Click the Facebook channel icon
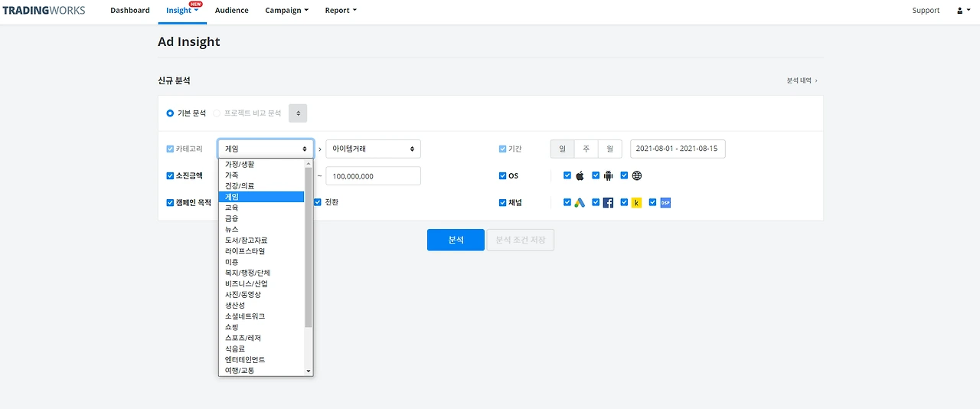This screenshot has height=409, width=980. [608, 203]
